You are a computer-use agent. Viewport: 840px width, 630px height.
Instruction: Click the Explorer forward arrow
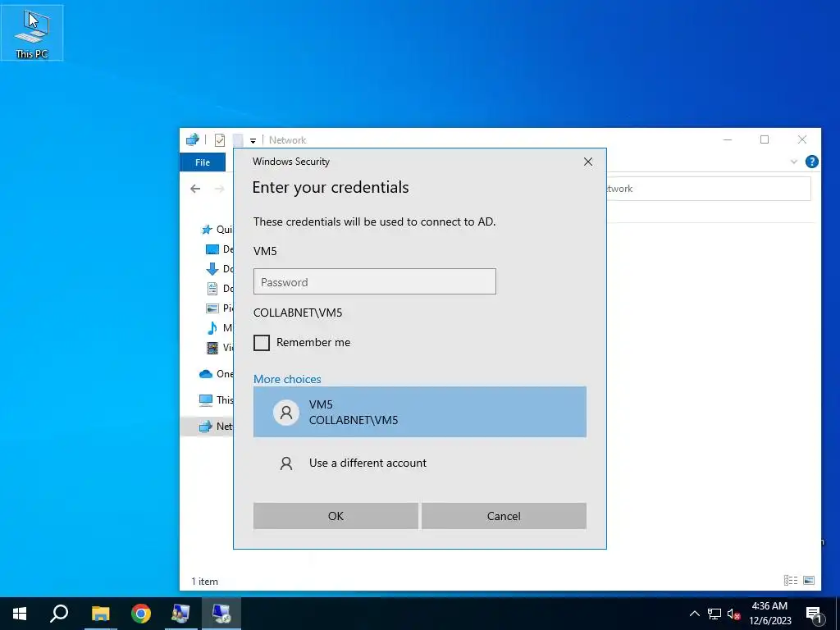(x=219, y=189)
